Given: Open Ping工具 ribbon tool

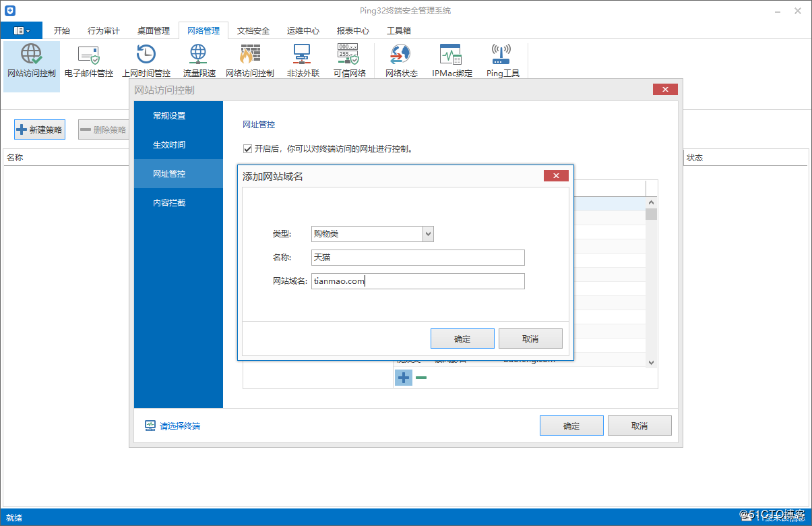Looking at the screenshot, I should pos(503,61).
